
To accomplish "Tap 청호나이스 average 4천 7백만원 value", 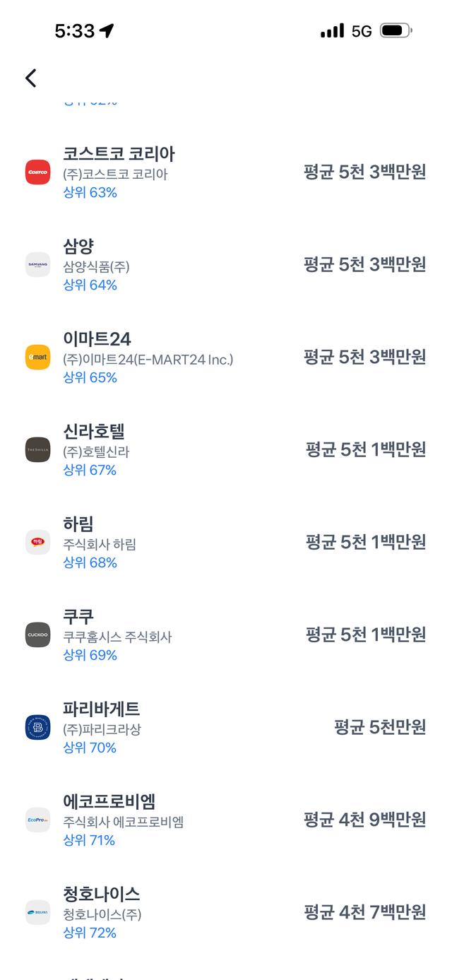I will point(364,913).
